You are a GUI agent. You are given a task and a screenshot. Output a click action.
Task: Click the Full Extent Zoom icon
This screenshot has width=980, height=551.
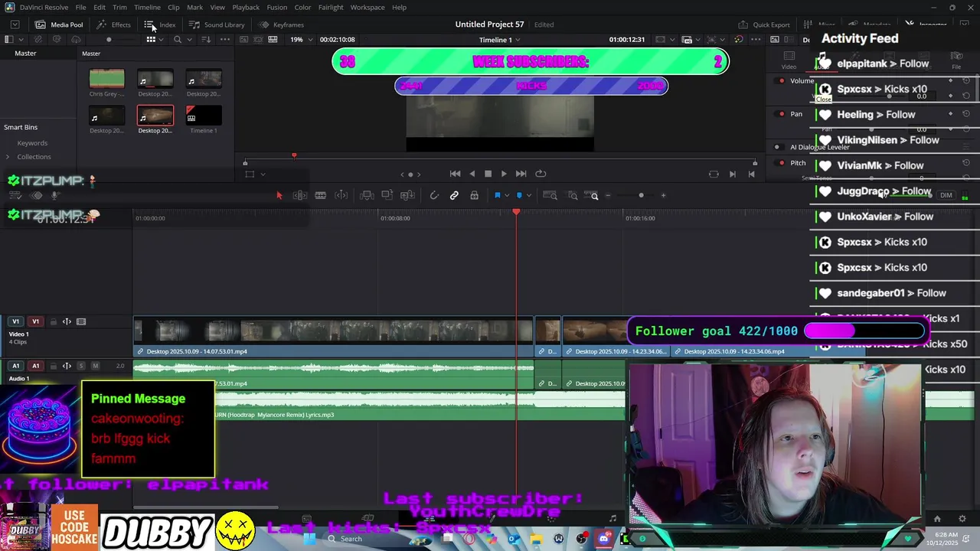(550, 196)
